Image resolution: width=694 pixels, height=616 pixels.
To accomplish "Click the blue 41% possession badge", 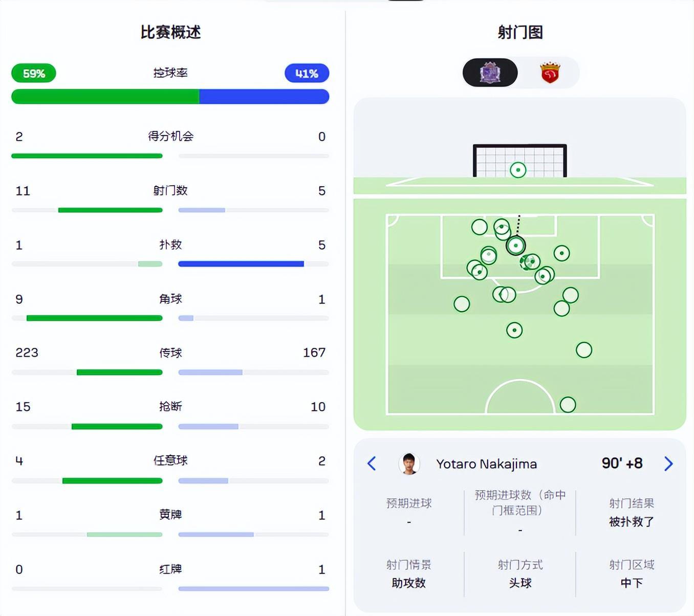I will (307, 74).
